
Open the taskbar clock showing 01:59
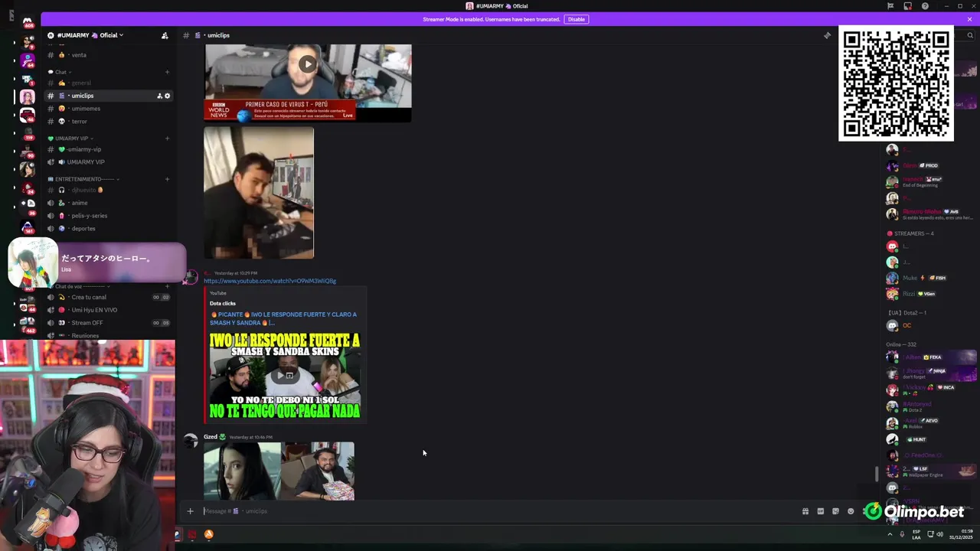[962, 534]
